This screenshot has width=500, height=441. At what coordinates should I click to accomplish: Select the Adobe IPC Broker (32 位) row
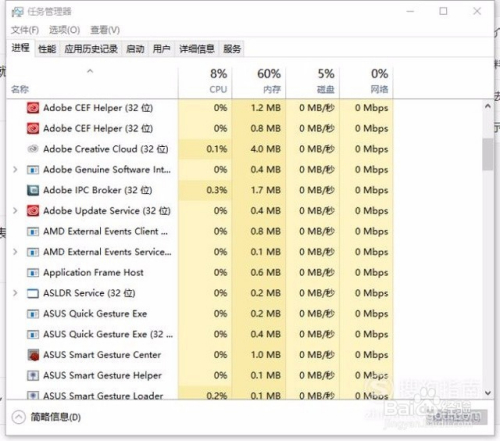coord(200,190)
